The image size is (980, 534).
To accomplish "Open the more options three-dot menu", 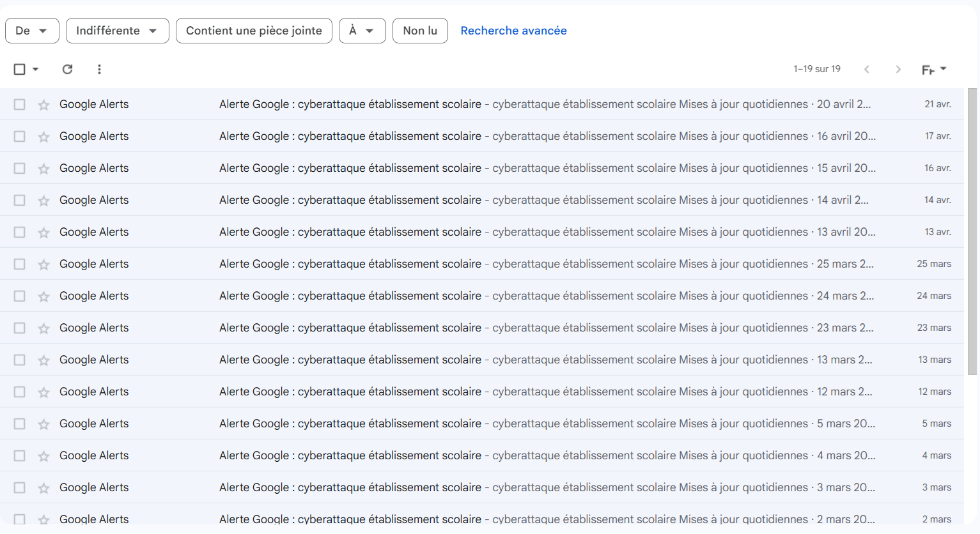I will tap(99, 69).
